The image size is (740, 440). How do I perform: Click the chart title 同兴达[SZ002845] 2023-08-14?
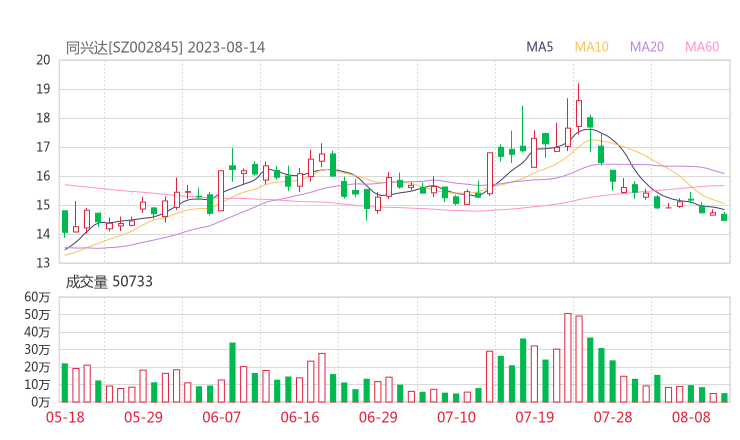coord(165,48)
